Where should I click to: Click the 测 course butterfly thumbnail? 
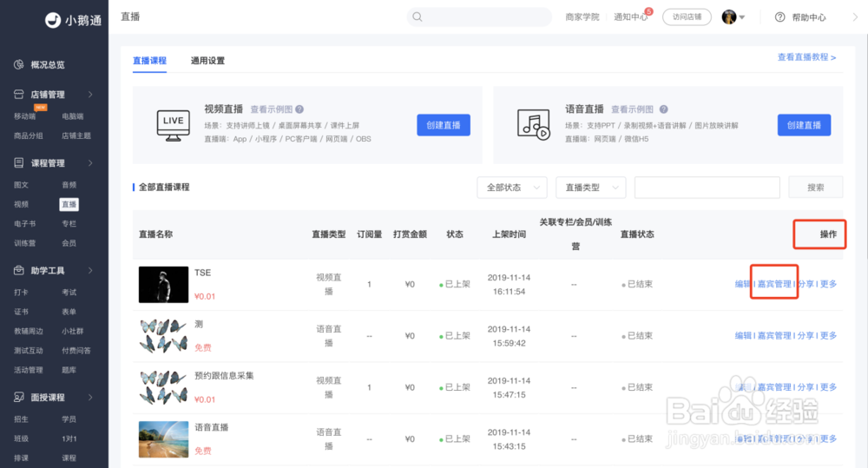(163, 336)
